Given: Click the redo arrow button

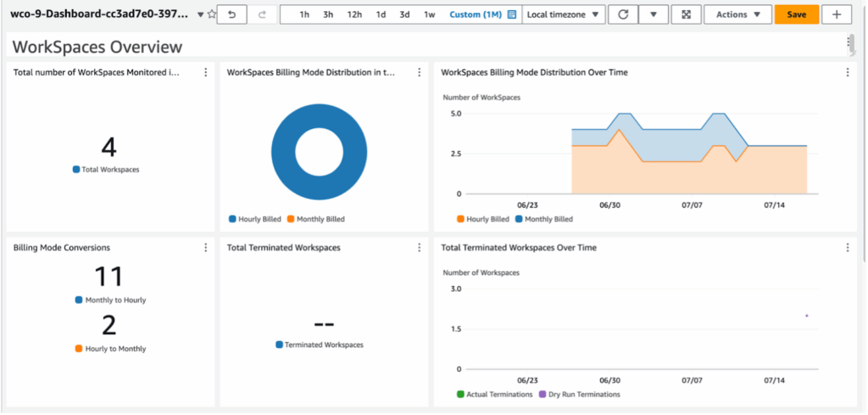Looking at the screenshot, I should coord(261,14).
